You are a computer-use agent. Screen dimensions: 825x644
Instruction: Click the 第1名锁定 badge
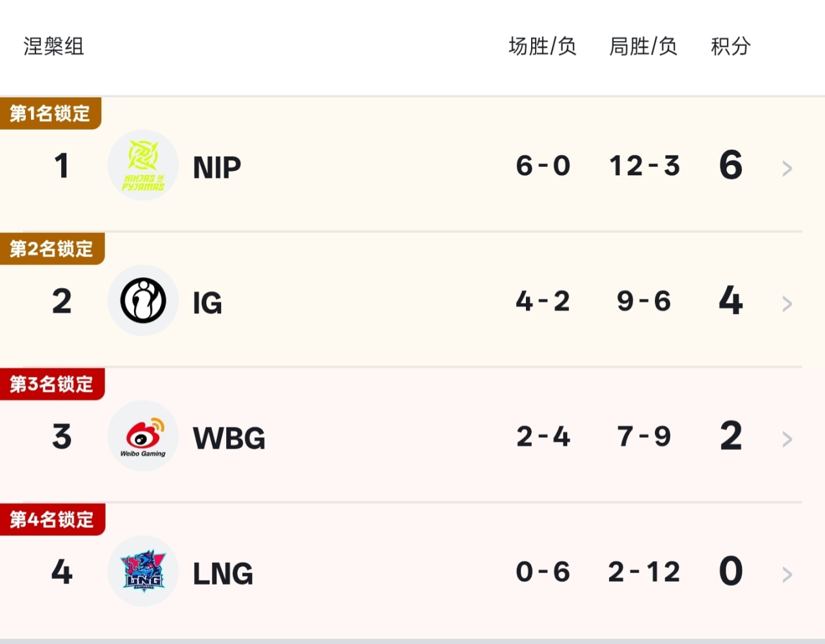50,113
